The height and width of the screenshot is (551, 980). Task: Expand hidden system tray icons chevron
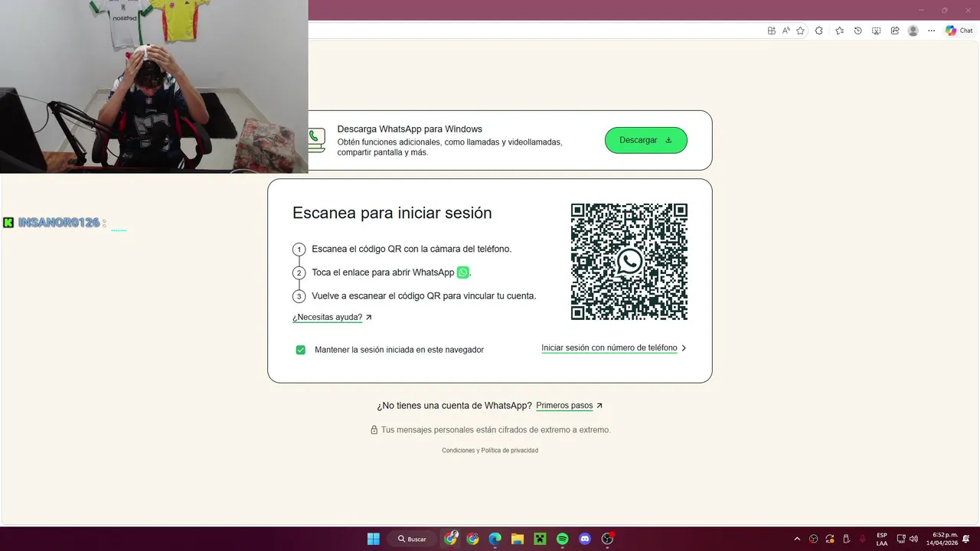tap(797, 539)
